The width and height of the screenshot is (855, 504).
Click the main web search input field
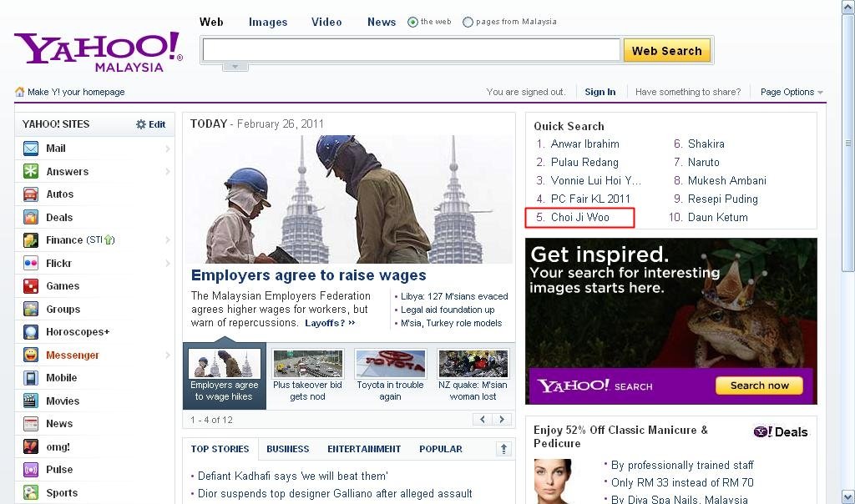tap(411, 51)
